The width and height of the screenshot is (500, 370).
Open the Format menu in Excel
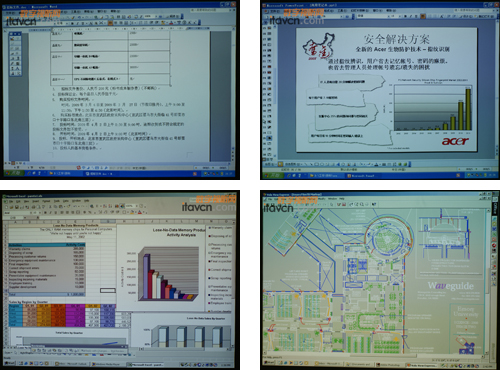pyautogui.click(x=46, y=201)
